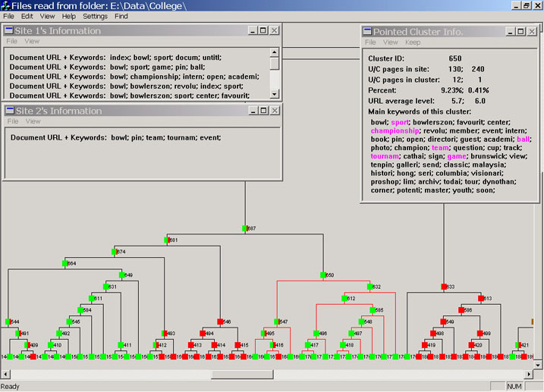Click scroll up arrow in Site 1's Information list
The image size is (544, 392).
pyautogui.click(x=275, y=52)
